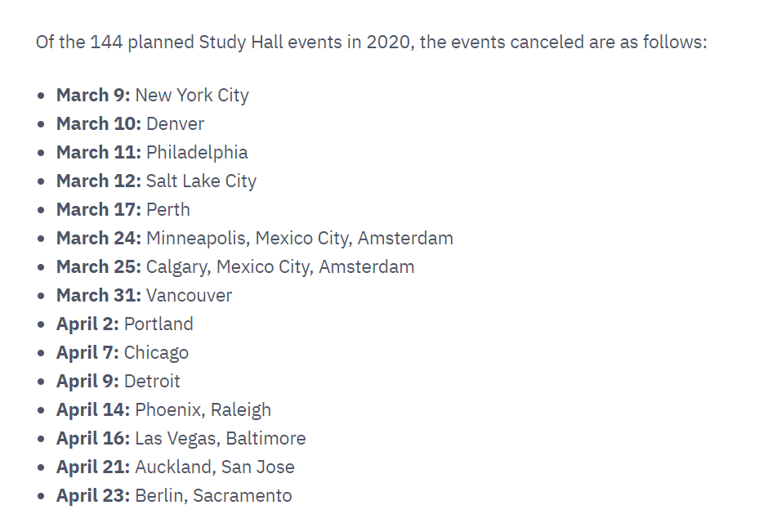This screenshot has height=532, width=759.
Task: Click the intro sentence about 144 planned events
Action: pos(371,42)
